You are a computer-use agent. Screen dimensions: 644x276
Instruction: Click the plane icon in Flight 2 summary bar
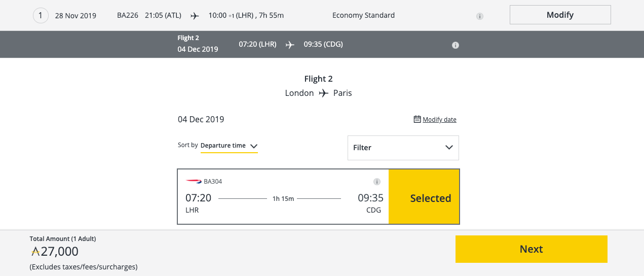[290, 45]
